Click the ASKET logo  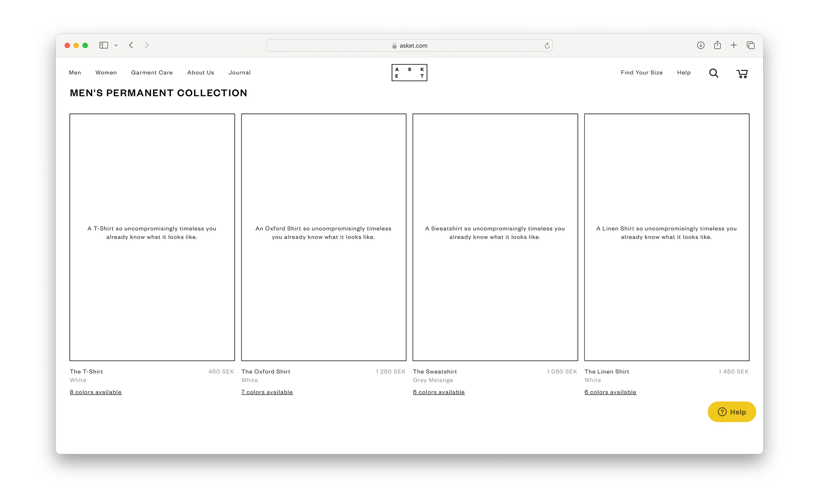click(409, 72)
